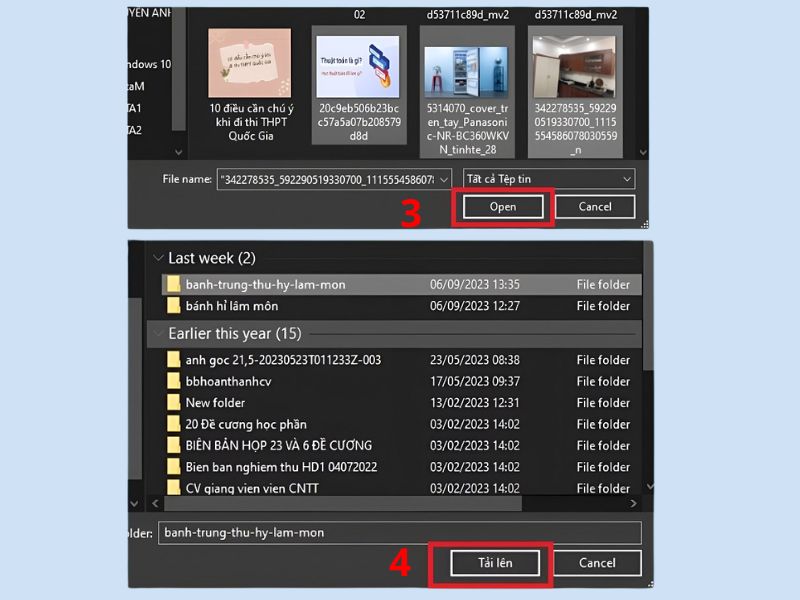Click folder icon of BIÊN BẢN HỌP 23
800x600 pixels.
point(173,445)
